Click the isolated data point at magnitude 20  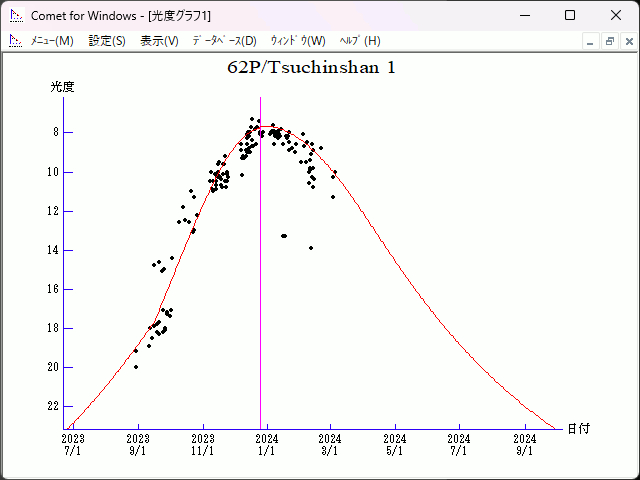tap(136, 367)
